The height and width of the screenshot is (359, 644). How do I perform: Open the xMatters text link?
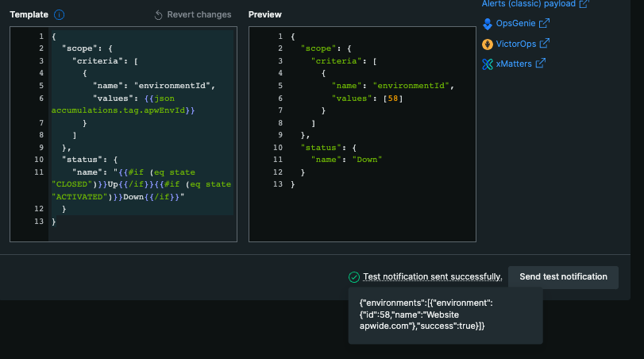coord(514,64)
